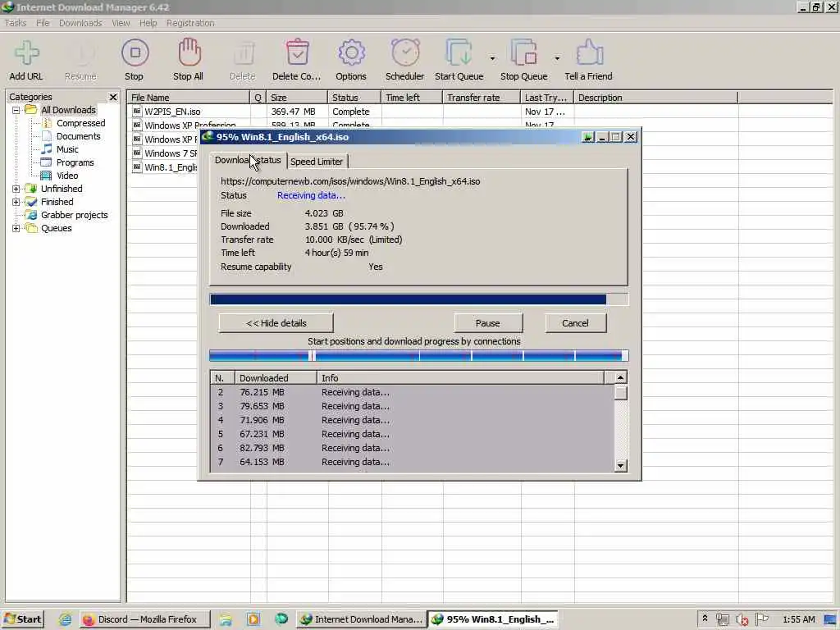The image size is (840, 630).
Task: Click the All Downloads folder icon
Action: click(x=31, y=110)
